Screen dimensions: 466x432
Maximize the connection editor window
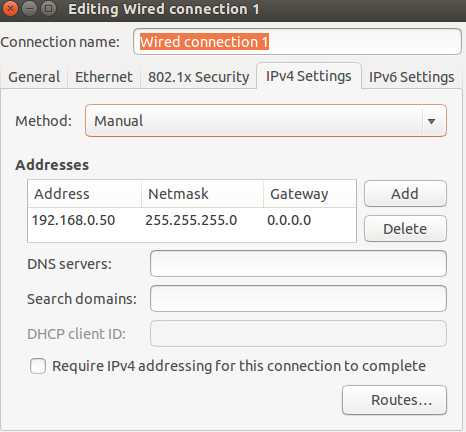(49, 9)
